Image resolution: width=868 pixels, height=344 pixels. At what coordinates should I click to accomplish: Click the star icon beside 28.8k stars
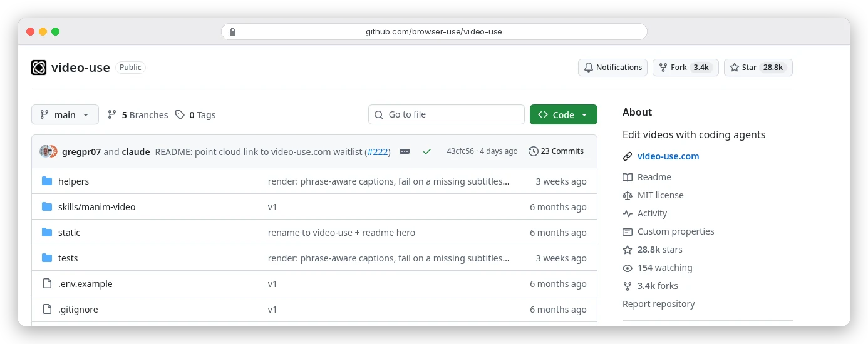[628, 250]
